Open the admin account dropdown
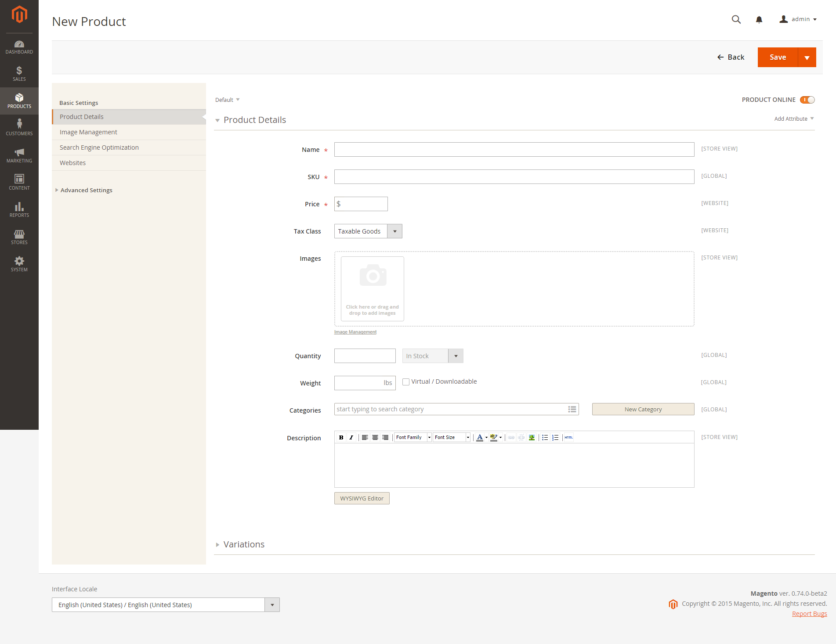 798,19
